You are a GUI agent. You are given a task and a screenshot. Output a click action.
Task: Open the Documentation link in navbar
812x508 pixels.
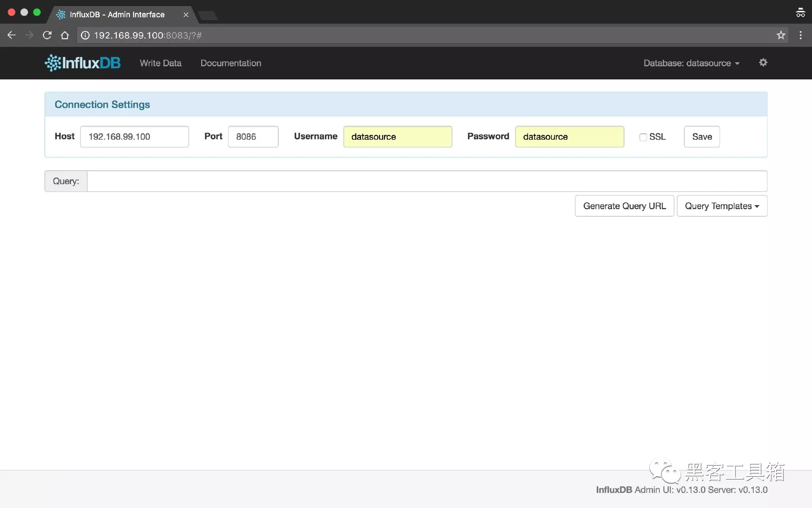click(x=231, y=63)
